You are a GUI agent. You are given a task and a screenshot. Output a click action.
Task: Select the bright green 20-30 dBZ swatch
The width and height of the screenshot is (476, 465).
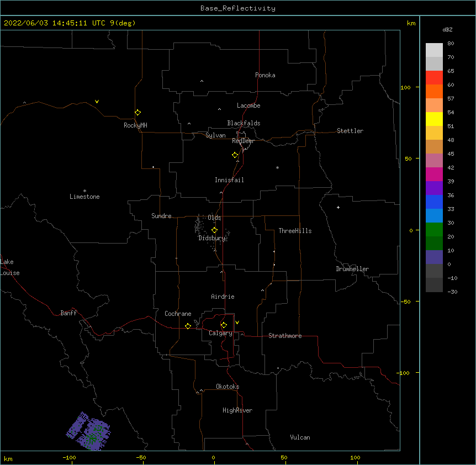[x=434, y=230]
